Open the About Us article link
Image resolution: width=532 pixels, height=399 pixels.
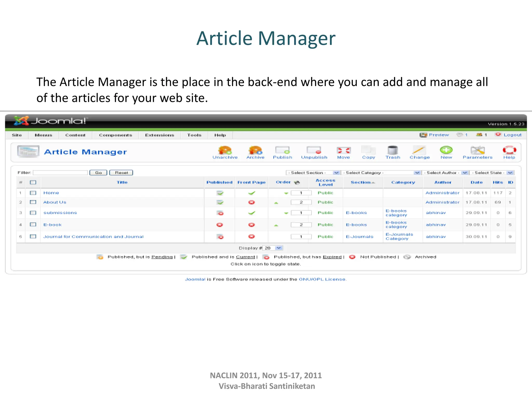(55, 202)
